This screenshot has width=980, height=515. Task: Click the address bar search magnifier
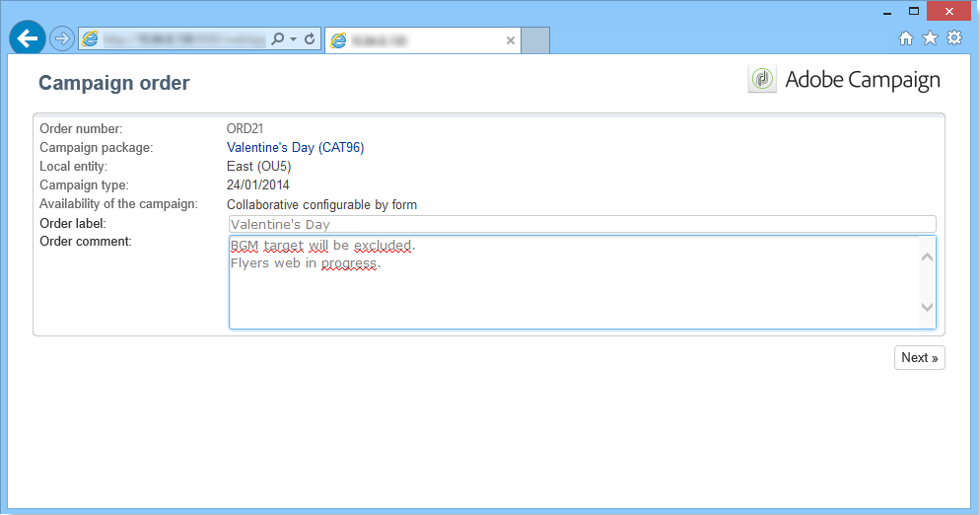coord(277,38)
